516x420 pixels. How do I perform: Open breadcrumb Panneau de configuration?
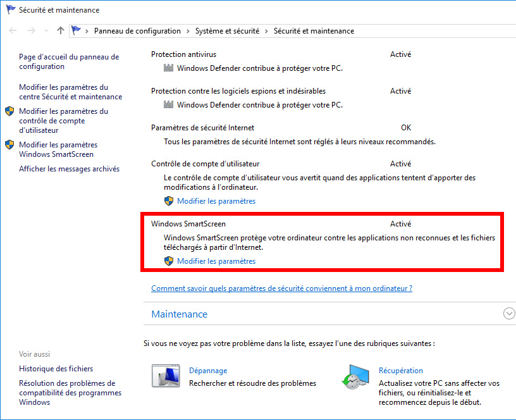pos(137,31)
